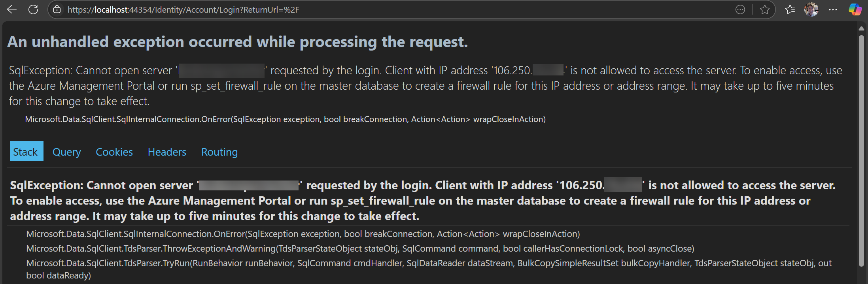Launch Copilot from the toolbar
The image size is (868, 284).
(855, 9)
